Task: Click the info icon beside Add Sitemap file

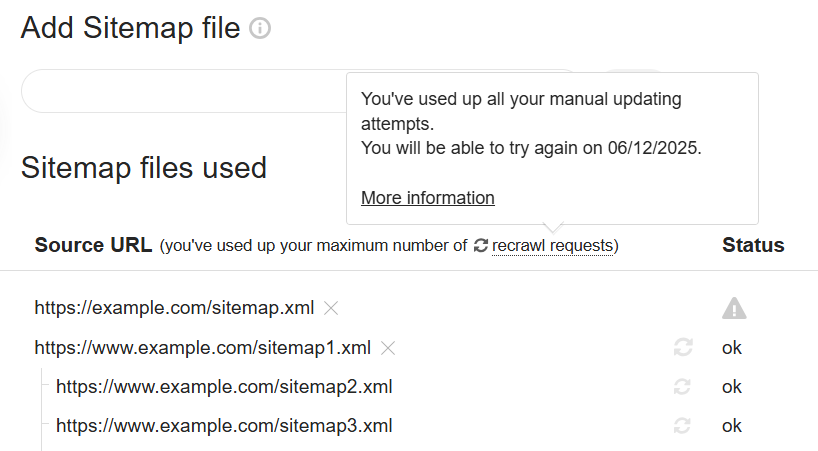Action: coord(260,29)
